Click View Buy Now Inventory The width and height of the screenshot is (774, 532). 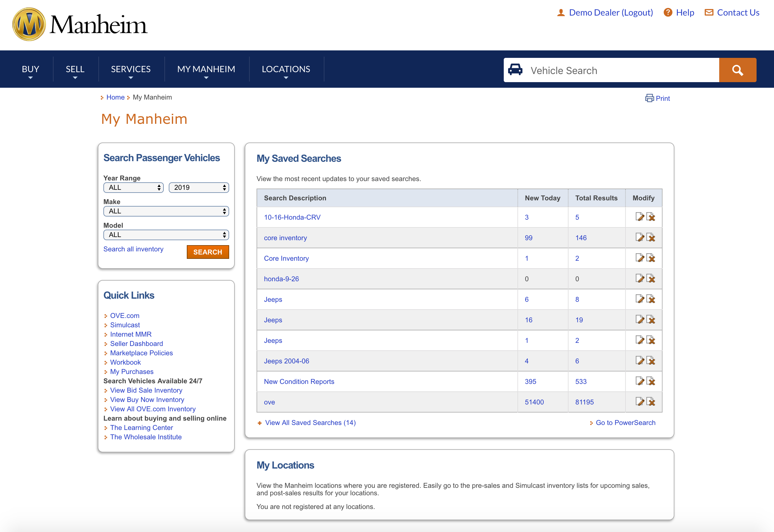147,399
